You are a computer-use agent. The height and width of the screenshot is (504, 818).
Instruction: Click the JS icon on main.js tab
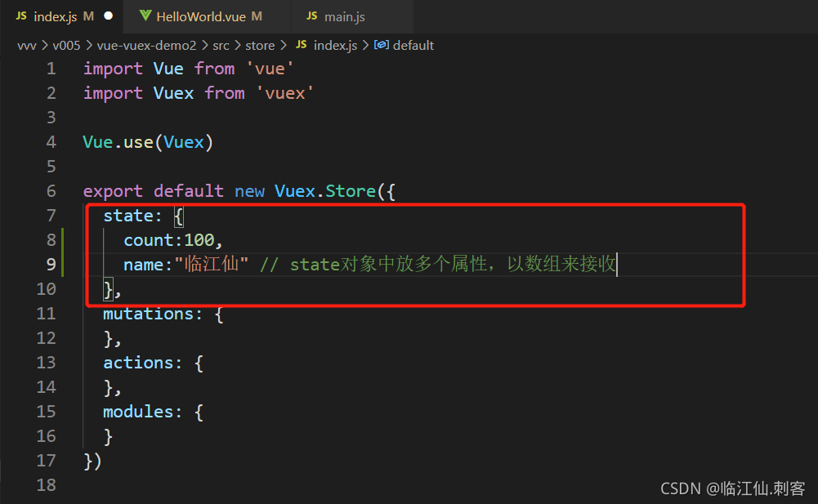click(312, 16)
